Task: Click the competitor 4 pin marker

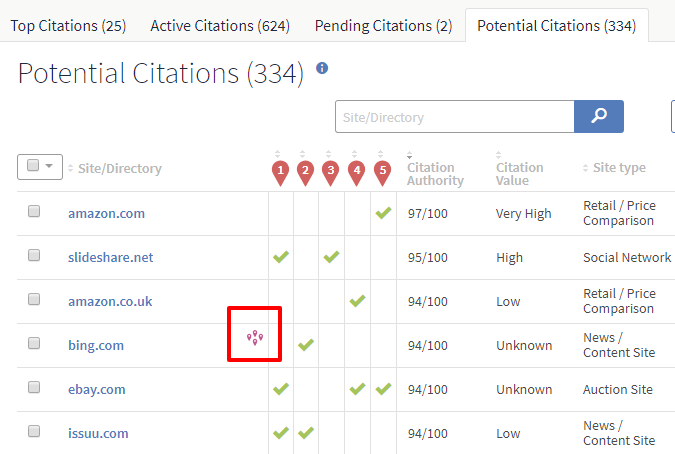Action: click(356, 173)
